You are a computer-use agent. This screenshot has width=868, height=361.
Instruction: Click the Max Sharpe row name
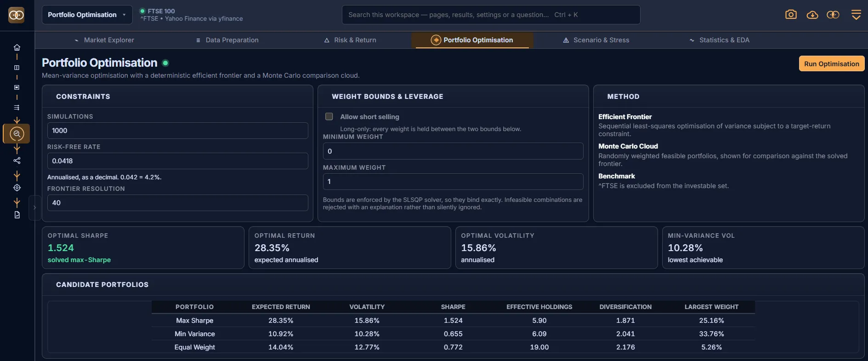[x=194, y=321]
